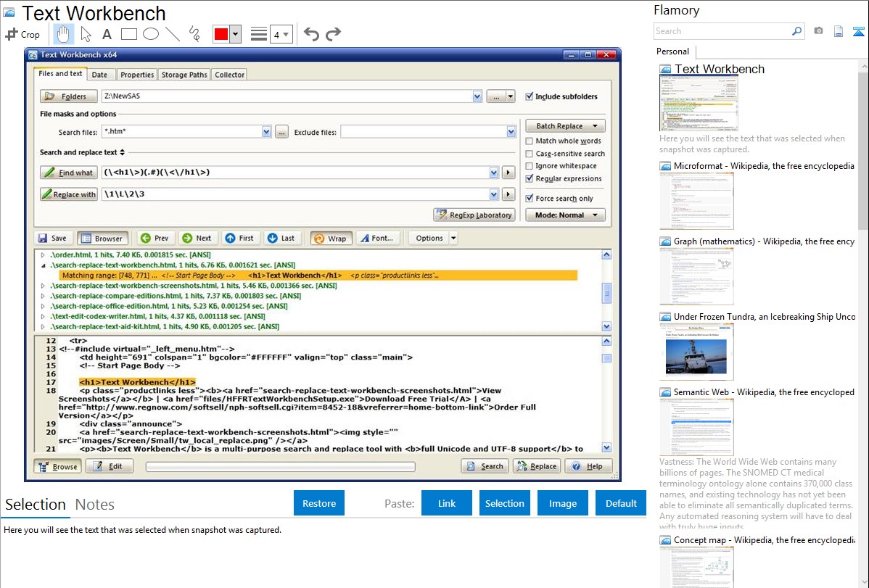The image size is (869, 588).
Task: Undo the last annotation
Action: pyautogui.click(x=311, y=34)
